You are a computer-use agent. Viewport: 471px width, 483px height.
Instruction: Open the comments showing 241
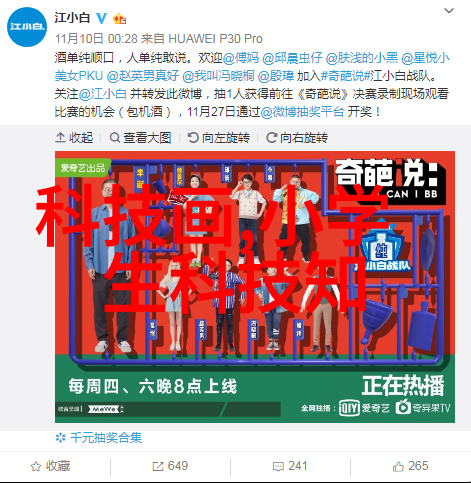coord(290,466)
